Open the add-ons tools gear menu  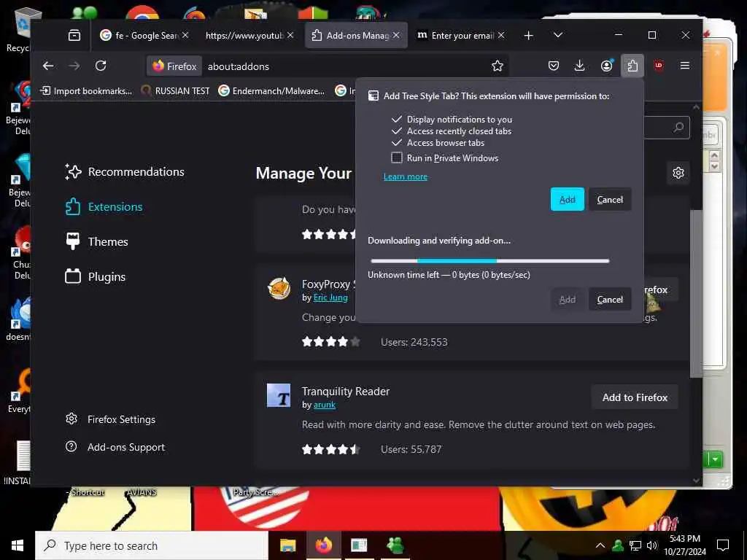tap(678, 173)
